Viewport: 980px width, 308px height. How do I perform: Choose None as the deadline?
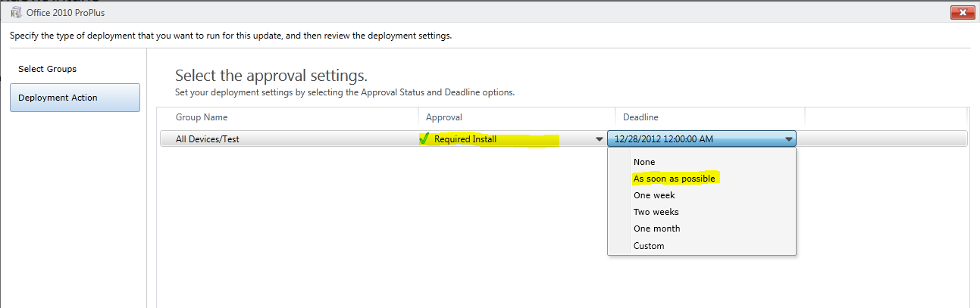pos(644,162)
